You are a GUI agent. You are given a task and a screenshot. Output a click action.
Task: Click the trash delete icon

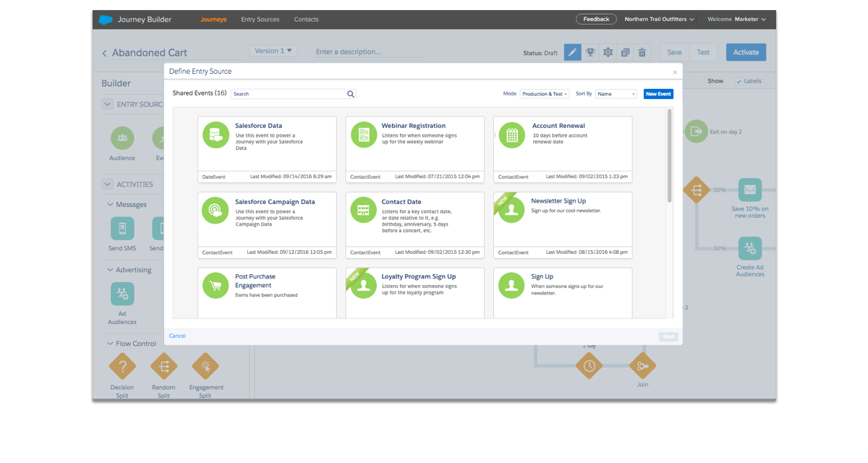pos(642,52)
